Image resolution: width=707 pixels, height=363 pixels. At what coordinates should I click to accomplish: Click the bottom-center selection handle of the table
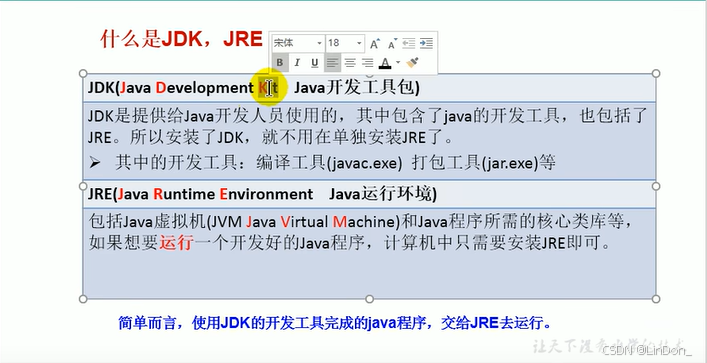tap(369, 299)
